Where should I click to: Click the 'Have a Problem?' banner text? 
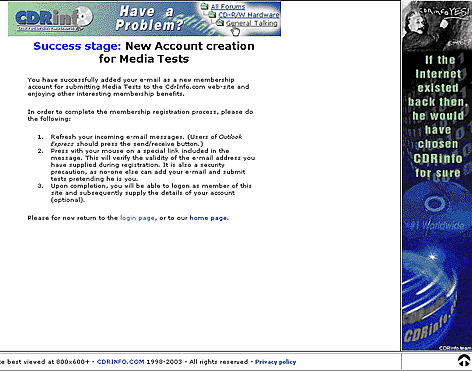click(x=149, y=18)
